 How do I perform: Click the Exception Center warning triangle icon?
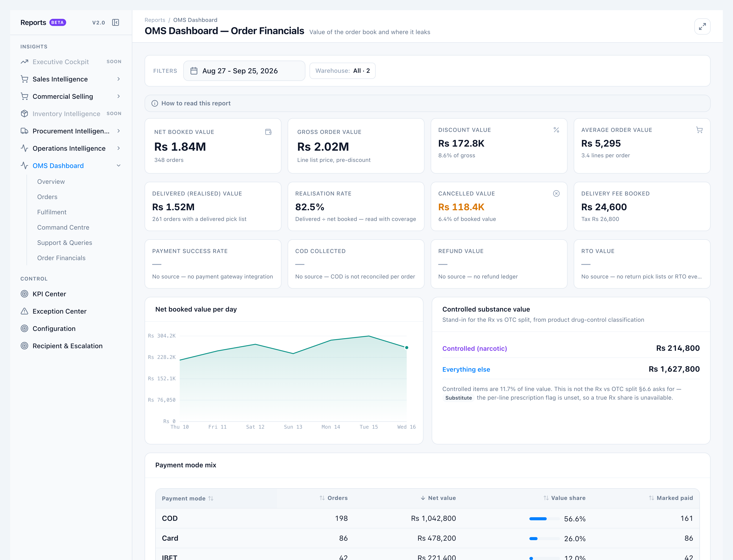click(x=24, y=311)
